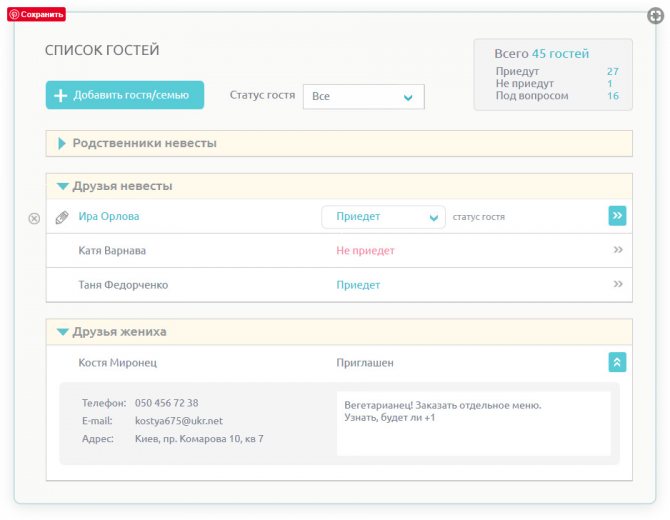Click Add guest/family button
This screenshot has height=520, width=670.
[x=125, y=95]
